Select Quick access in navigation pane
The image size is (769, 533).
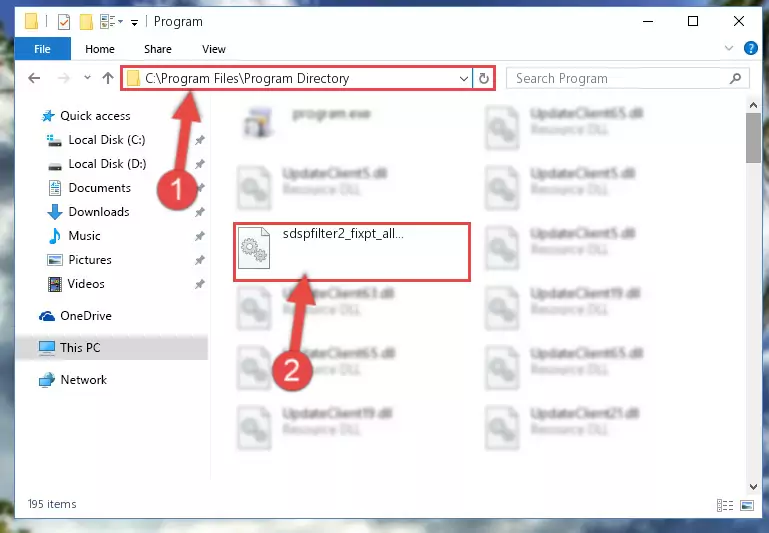95,116
